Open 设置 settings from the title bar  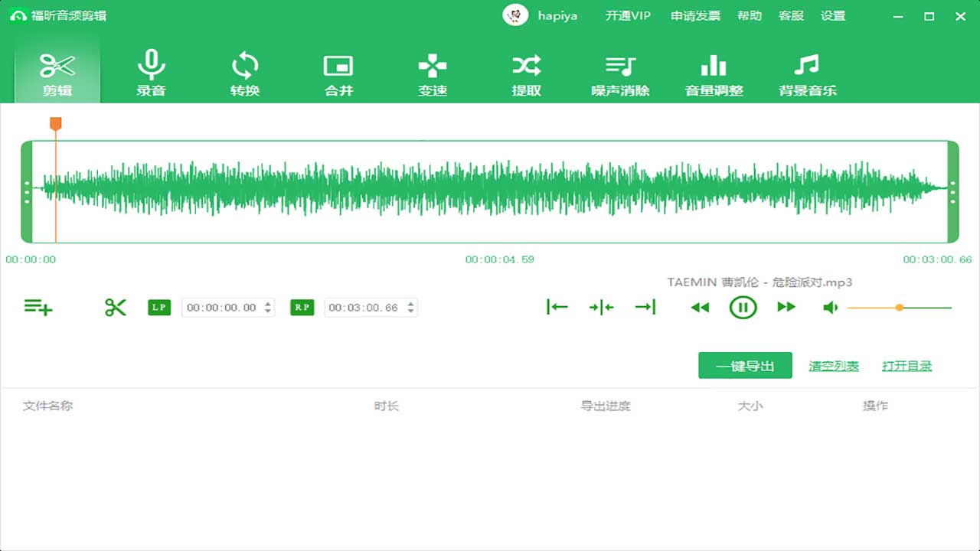833,15
